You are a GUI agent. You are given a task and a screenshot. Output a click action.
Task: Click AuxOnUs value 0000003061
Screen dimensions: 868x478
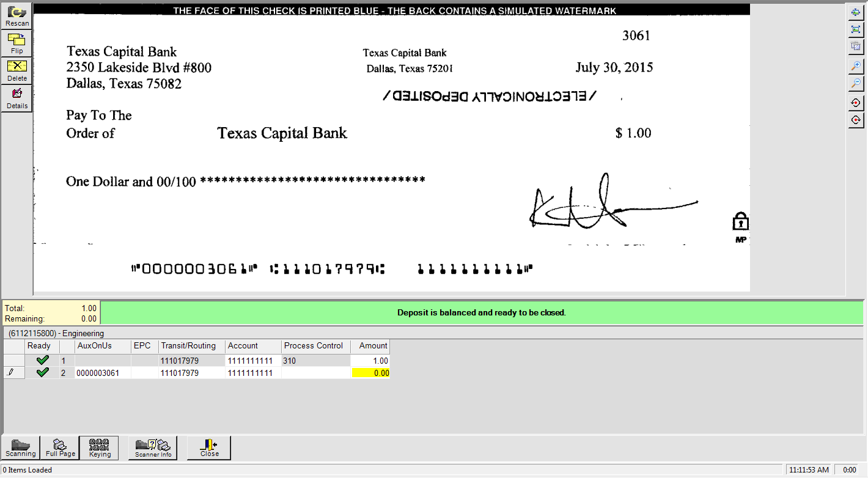(x=103, y=373)
